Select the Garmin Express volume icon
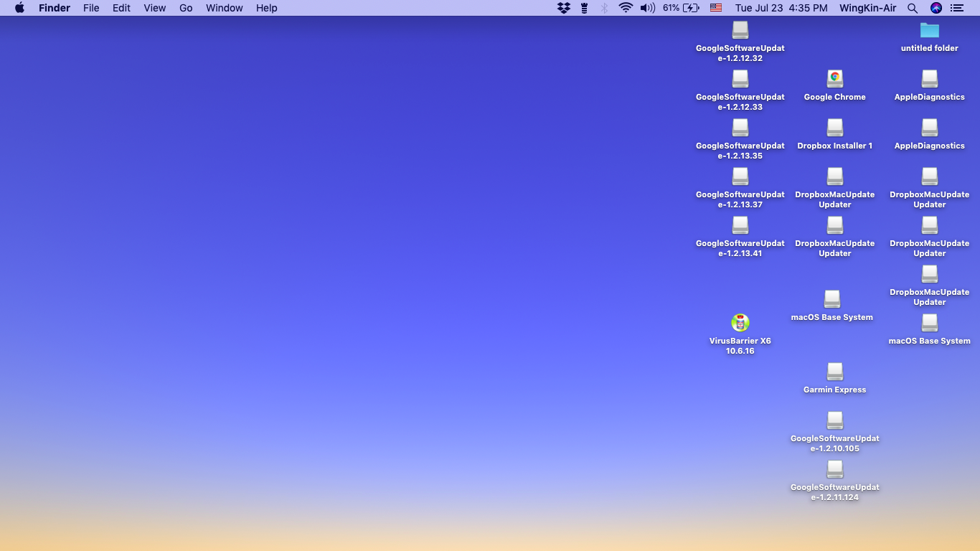The height and width of the screenshot is (551, 980). coord(835,372)
